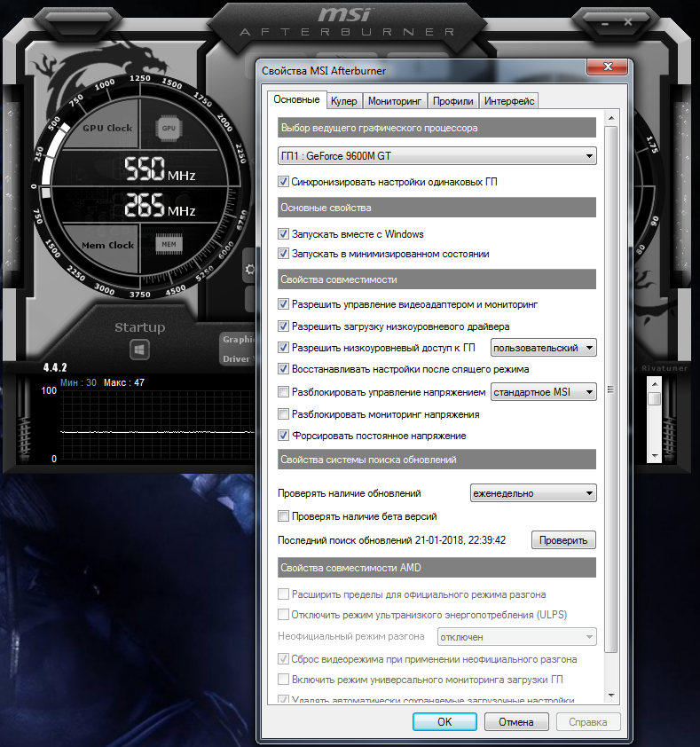The height and width of the screenshot is (747, 700).
Task: Open the Профили tab
Action: pyautogui.click(x=452, y=101)
